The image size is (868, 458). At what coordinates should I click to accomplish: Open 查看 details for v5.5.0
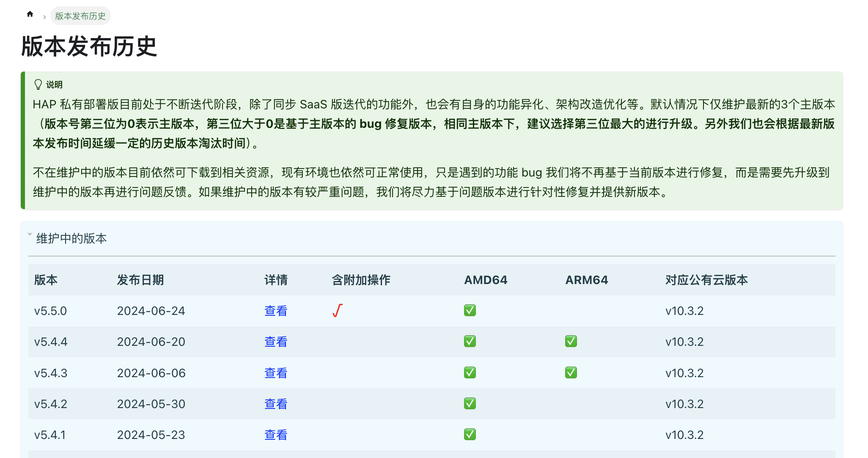coord(275,311)
